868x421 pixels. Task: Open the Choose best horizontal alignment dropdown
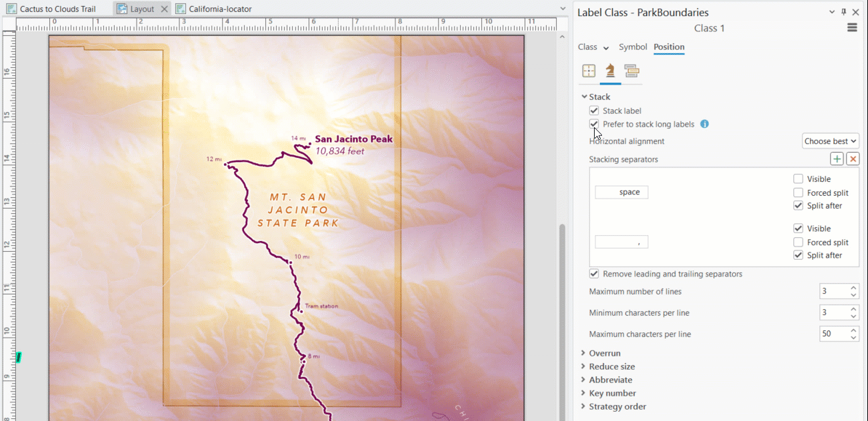[x=830, y=141]
